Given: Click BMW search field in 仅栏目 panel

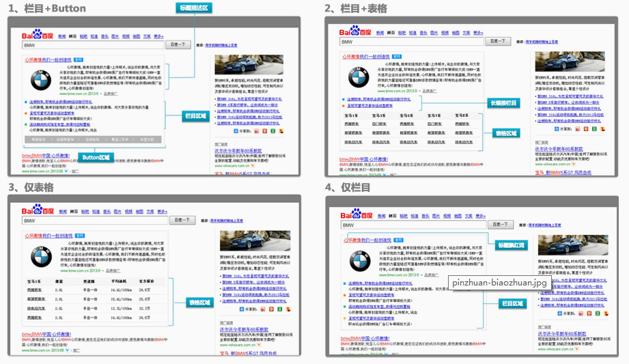Looking at the screenshot, I should point(414,225).
